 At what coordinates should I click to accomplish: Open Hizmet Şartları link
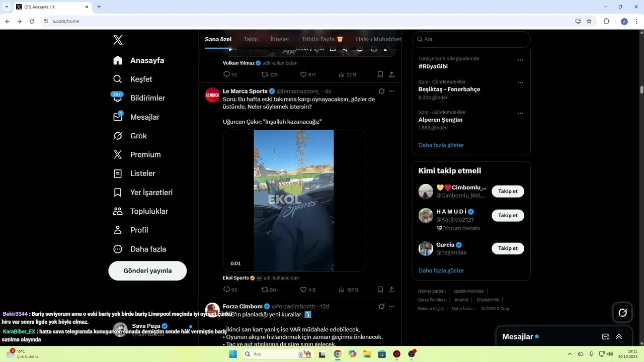click(432, 291)
